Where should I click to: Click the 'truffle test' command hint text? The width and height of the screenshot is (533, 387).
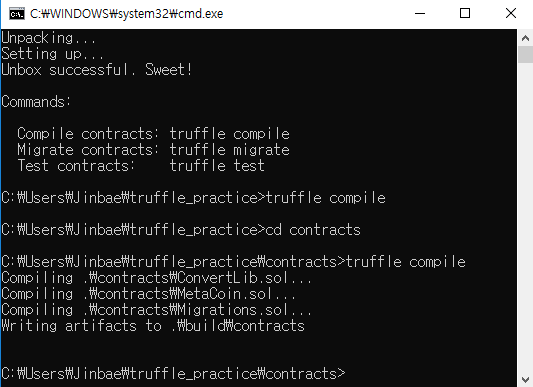pyautogui.click(x=217, y=166)
